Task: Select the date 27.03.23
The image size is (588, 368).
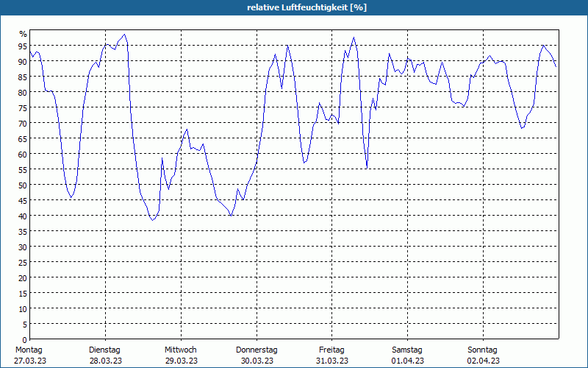Action: point(30,361)
